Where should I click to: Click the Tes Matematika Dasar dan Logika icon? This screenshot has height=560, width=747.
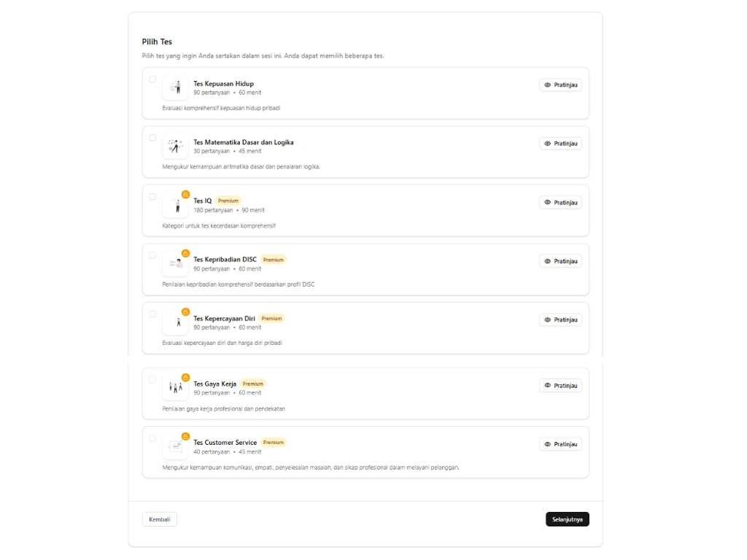tap(175, 146)
